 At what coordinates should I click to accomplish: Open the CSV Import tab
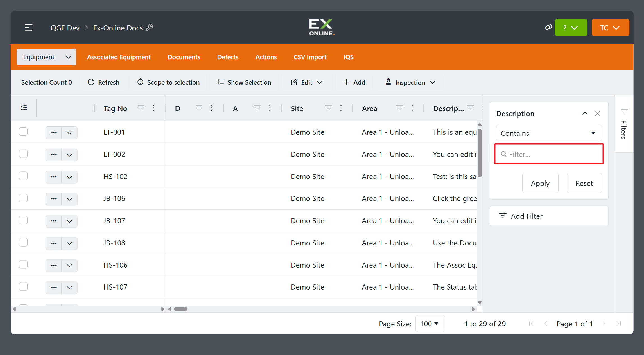[310, 57]
